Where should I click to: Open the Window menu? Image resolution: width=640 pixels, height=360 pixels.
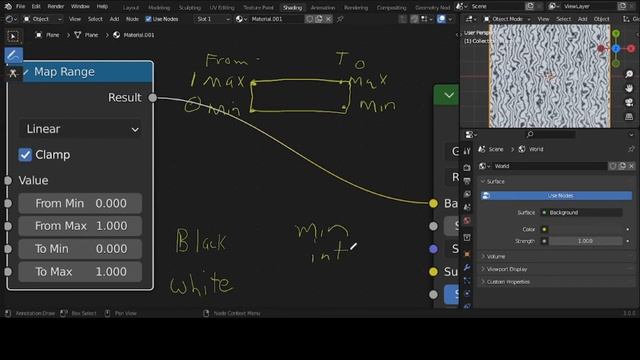pos(80,7)
